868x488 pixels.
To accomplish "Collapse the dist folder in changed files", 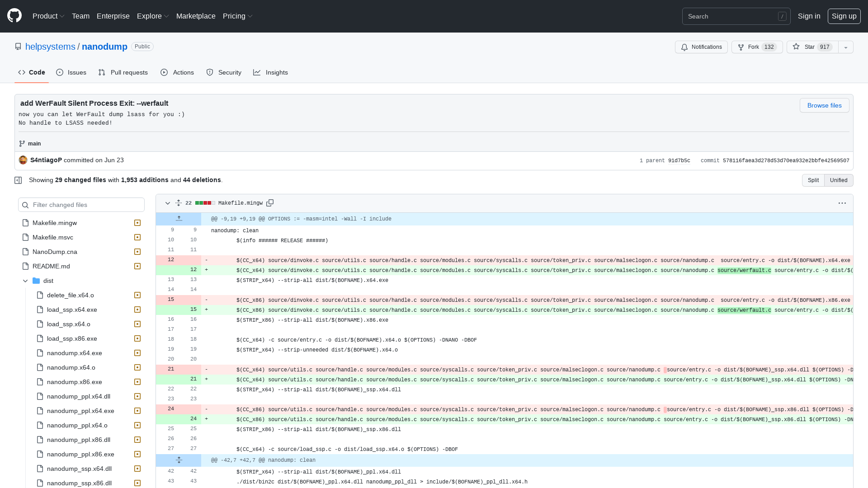I will (x=26, y=281).
